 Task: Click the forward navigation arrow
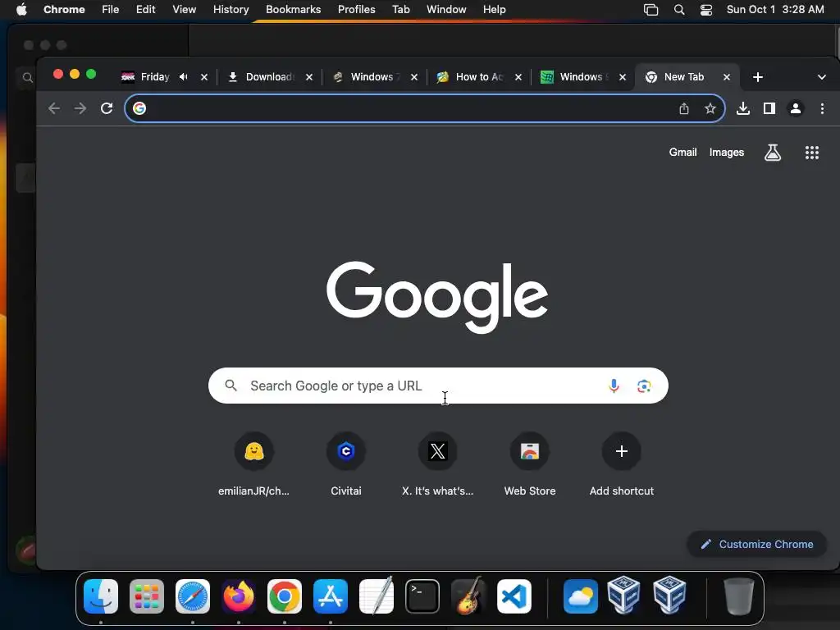80,109
